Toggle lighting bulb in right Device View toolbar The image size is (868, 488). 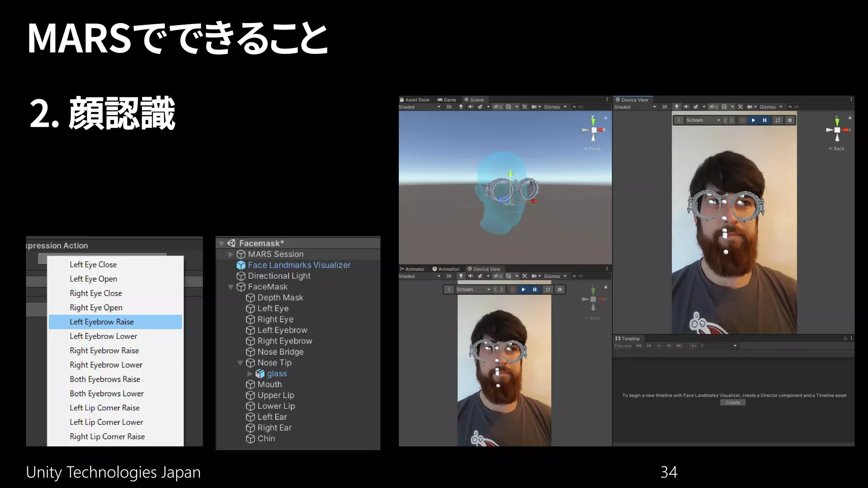tap(677, 107)
